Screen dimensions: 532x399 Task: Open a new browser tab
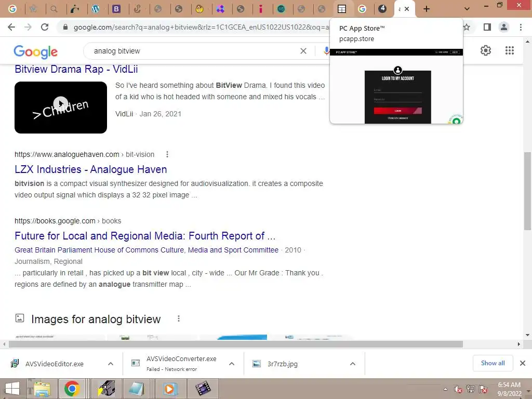click(x=427, y=9)
